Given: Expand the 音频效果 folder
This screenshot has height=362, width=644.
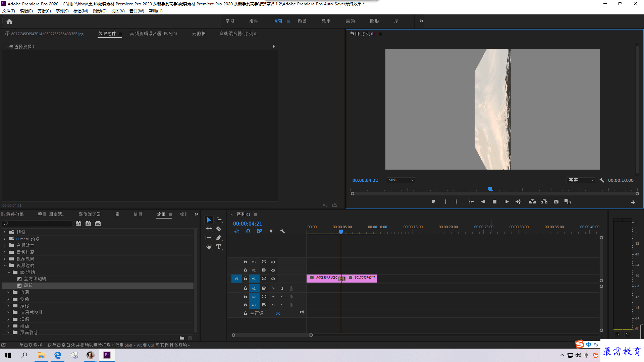Looking at the screenshot, I should [5, 245].
